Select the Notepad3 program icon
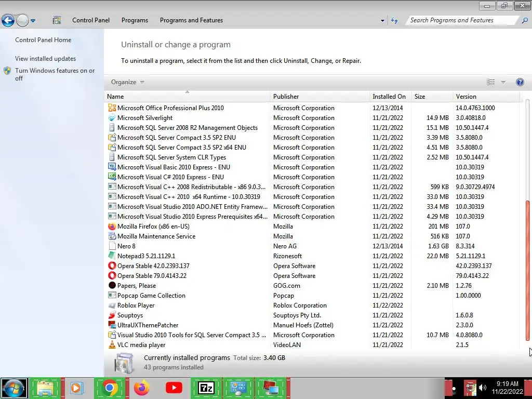Viewport: 532px width, 399px height. point(112,256)
